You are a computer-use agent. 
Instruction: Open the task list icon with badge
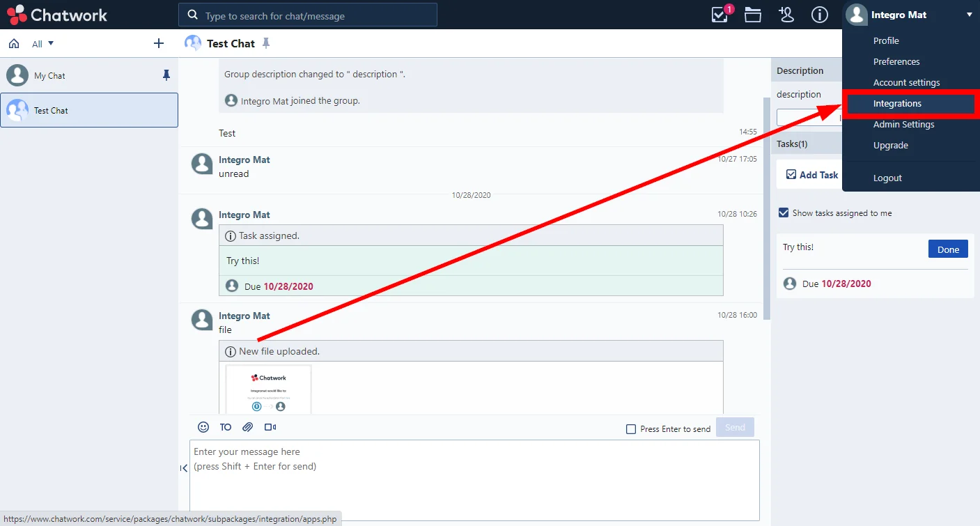pyautogui.click(x=721, y=15)
